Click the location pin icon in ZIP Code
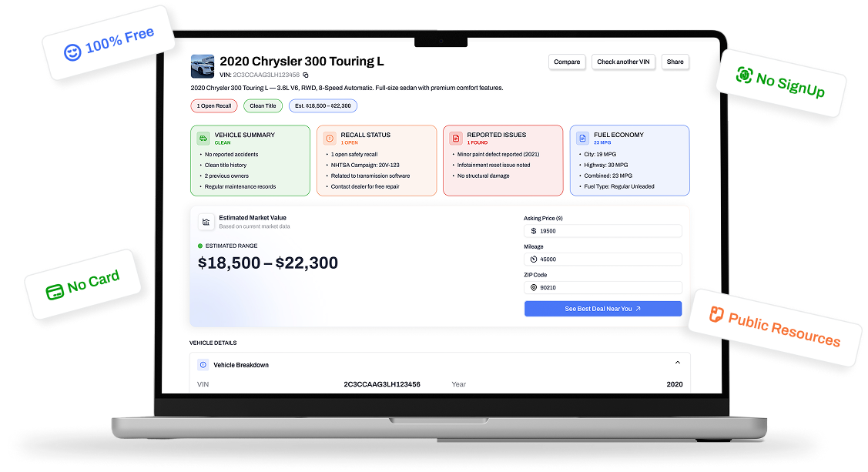Viewport: 868px width, 472px height. [534, 288]
